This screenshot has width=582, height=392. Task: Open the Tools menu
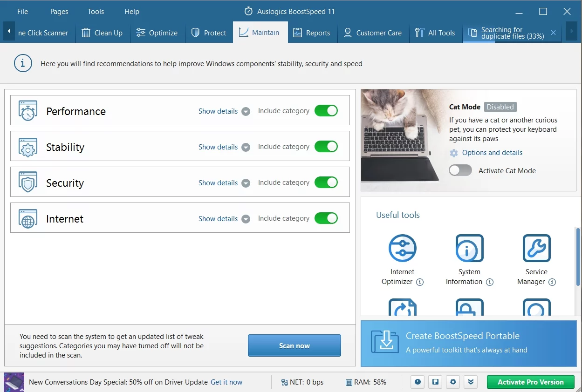pyautogui.click(x=96, y=12)
